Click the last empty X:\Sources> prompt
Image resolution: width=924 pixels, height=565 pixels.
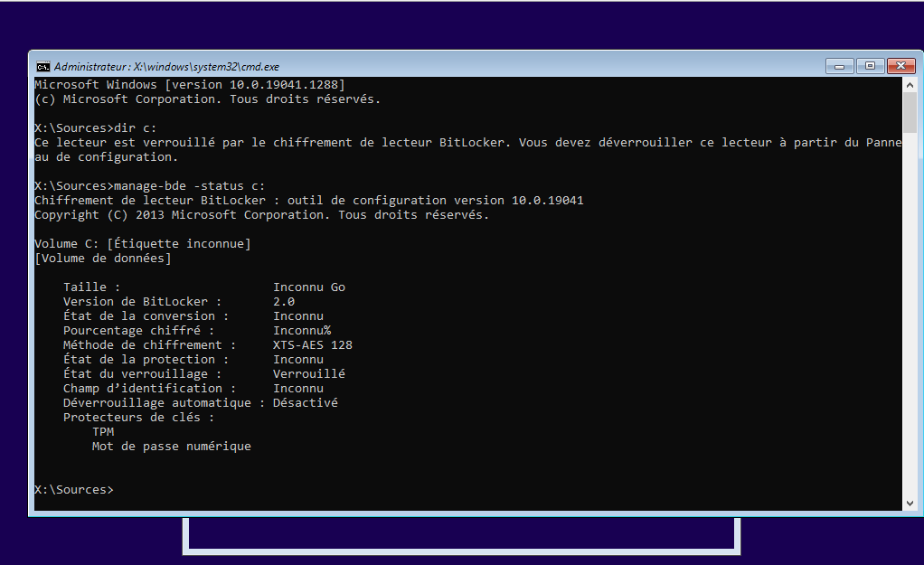[74, 490]
